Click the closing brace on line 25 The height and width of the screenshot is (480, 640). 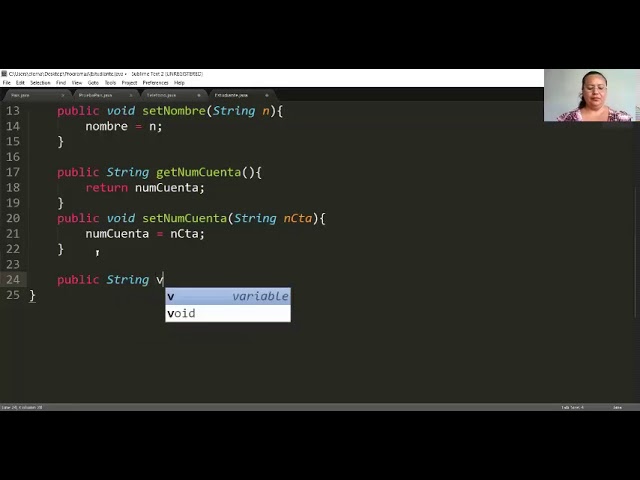[32, 296]
